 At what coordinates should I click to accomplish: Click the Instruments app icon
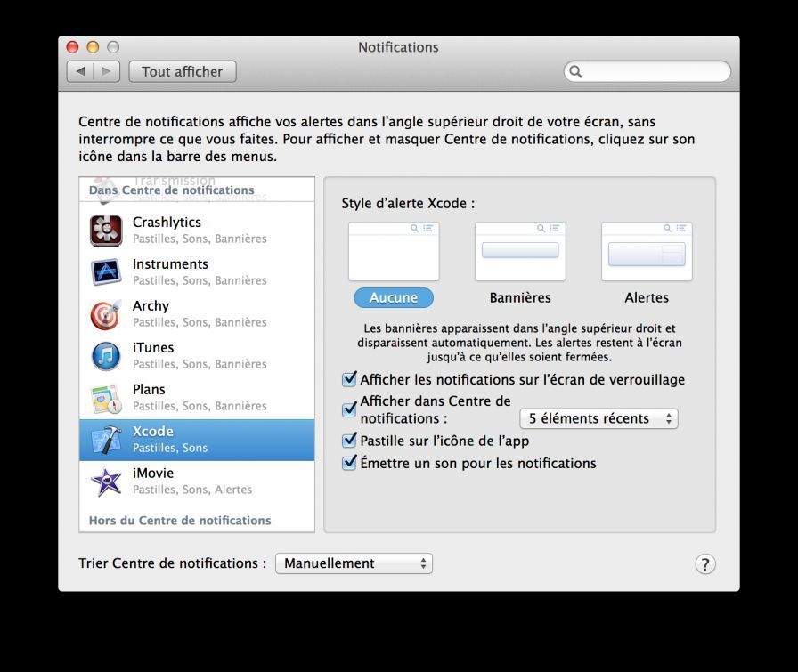[x=106, y=272]
